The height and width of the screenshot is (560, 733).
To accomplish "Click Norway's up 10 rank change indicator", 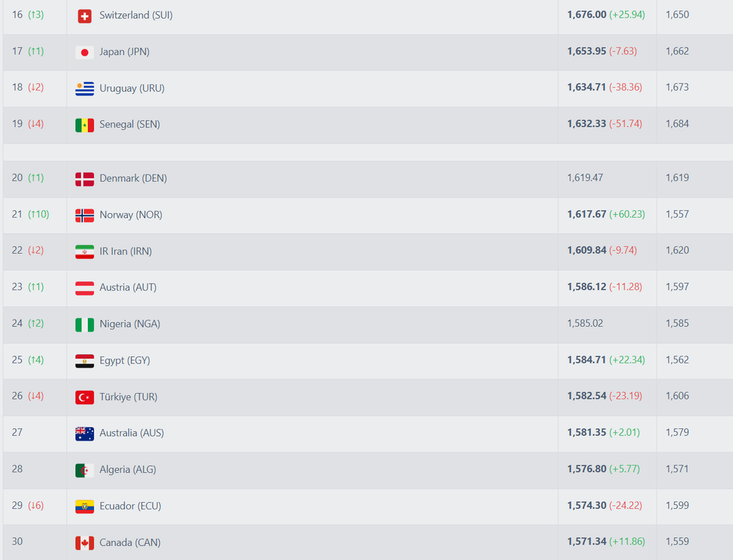I will coord(38,214).
